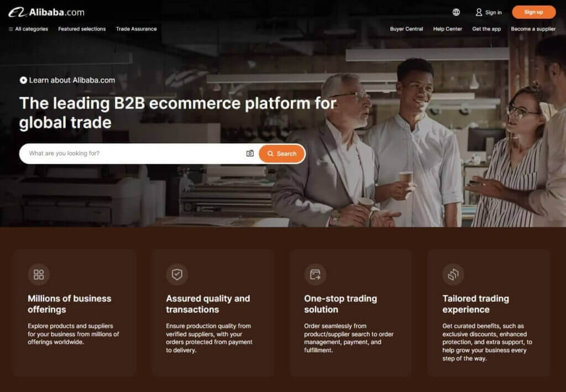The width and height of the screenshot is (566, 392).
Task: Focus the 'What are you looking for?' search field
Action: click(133, 154)
